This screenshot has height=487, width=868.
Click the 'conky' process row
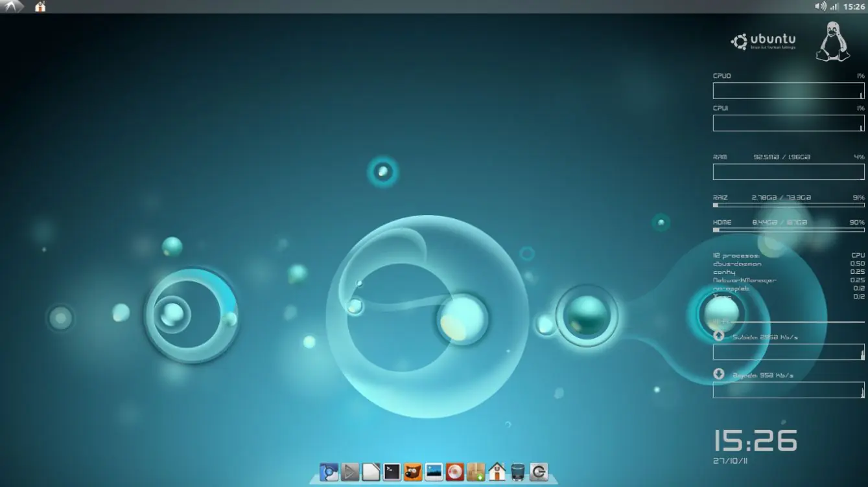pyautogui.click(x=788, y=272)
